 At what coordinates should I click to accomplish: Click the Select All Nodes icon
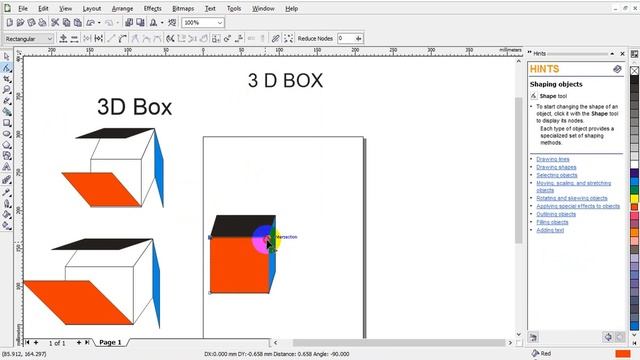coord(288,38)
